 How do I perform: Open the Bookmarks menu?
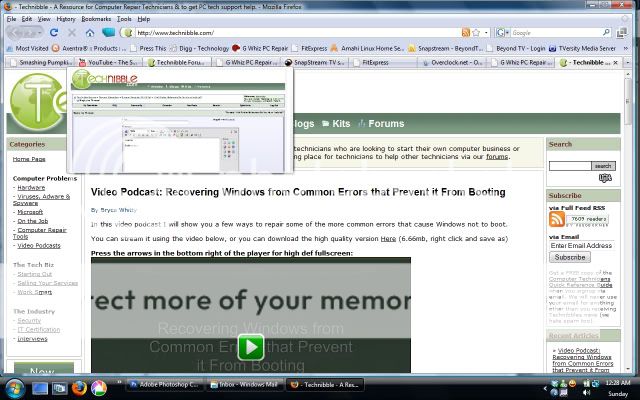coord(96,19)
